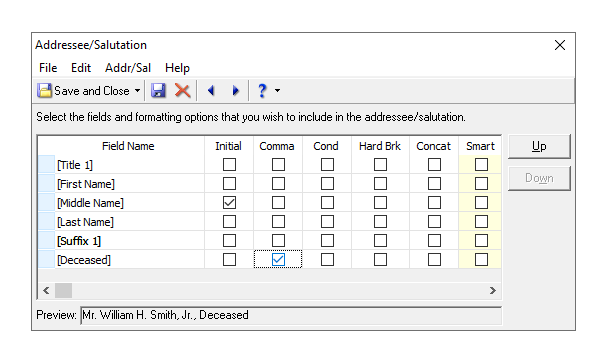Click the horizontal scrollbar right arrow
This screenshot has height=362, width=603.
(493, 290)
